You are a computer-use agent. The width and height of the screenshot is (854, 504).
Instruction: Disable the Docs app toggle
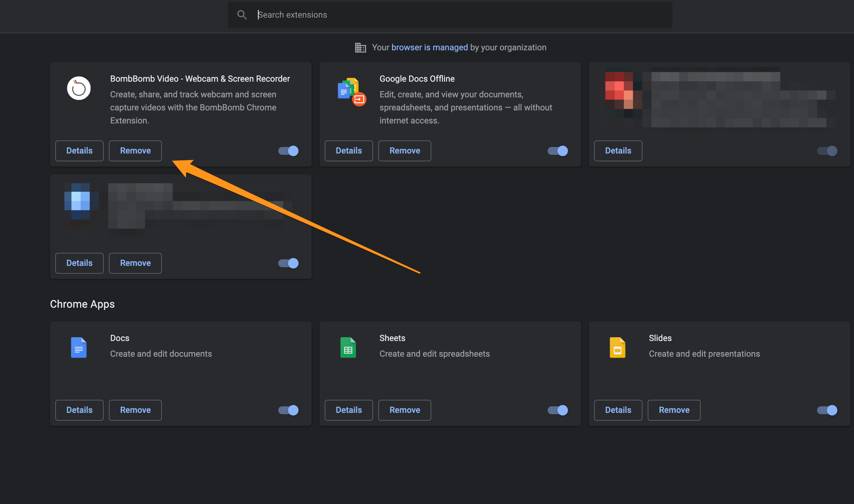pyautogui.click(x=288, y=410)
